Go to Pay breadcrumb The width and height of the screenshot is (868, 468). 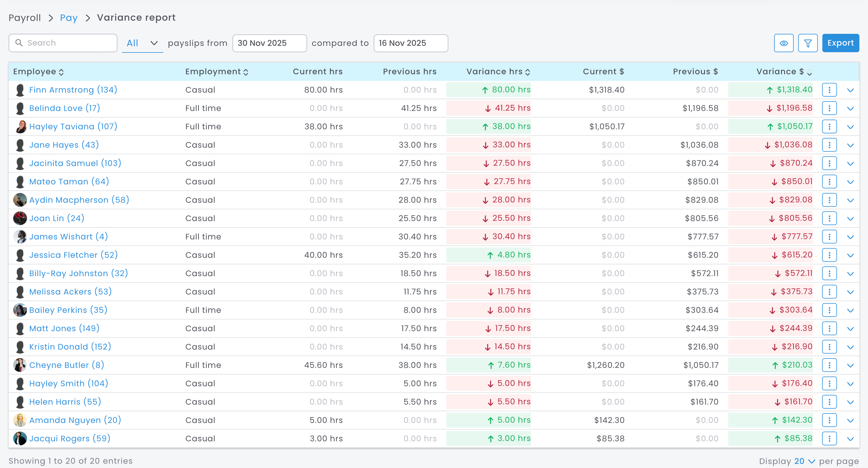(x=69, y=17)
